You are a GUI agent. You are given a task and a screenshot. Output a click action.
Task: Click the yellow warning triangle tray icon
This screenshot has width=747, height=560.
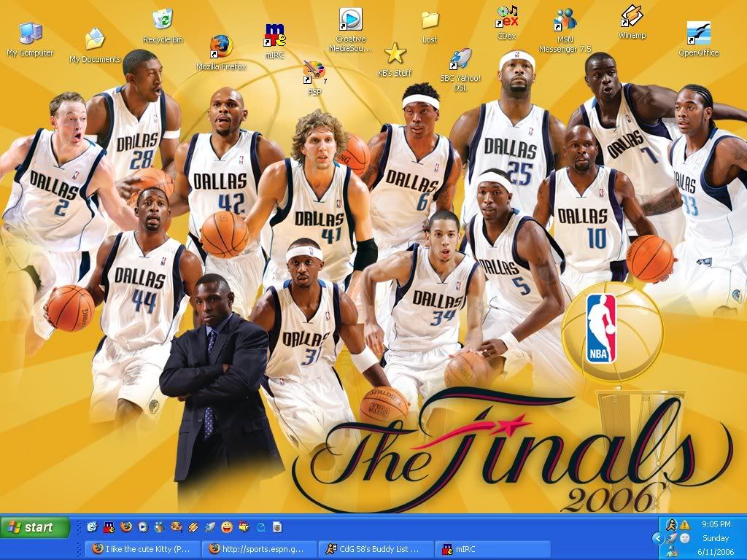(685, 525)
